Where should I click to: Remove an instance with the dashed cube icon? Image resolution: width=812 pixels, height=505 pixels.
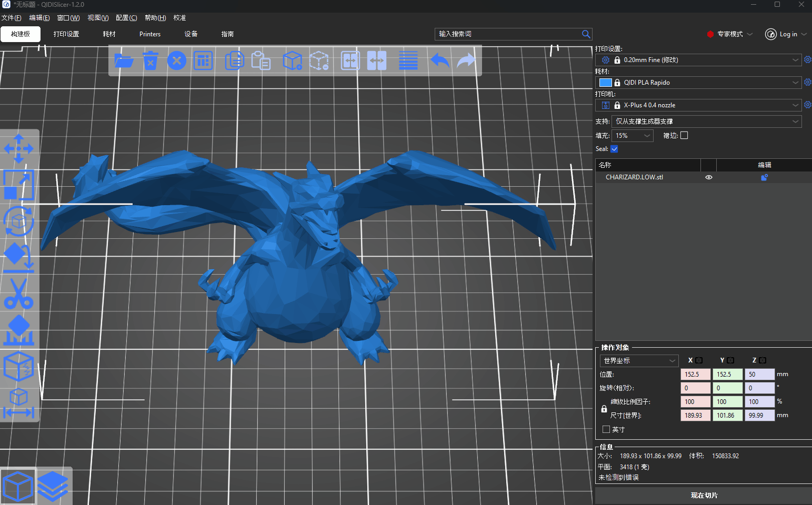point(319,61)
